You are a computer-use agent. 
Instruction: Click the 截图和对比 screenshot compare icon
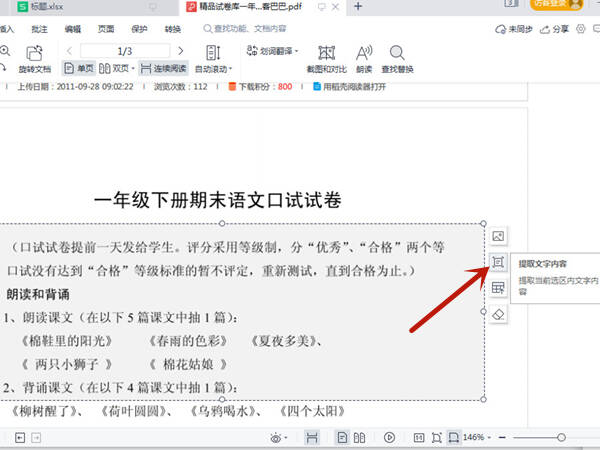(x=326, y=53)
